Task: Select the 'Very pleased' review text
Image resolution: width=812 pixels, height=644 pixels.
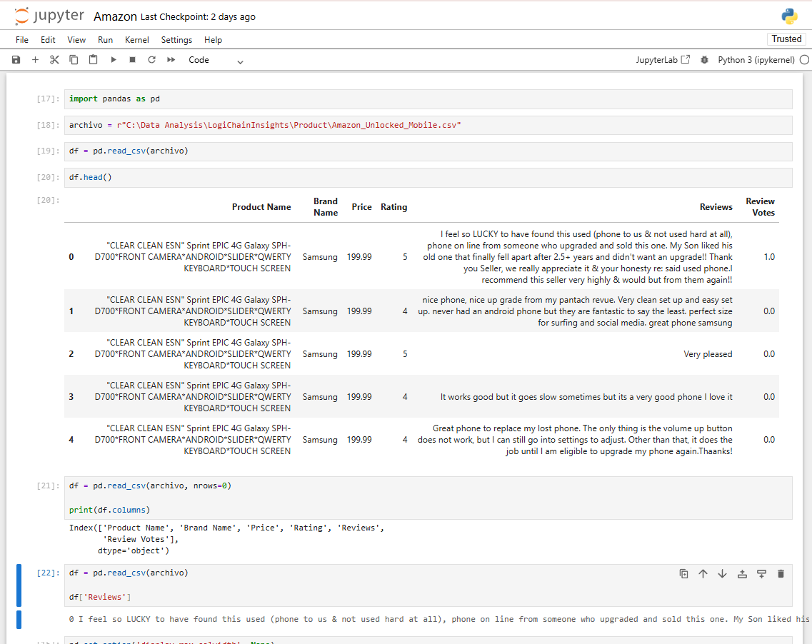Action: click(x=708, y=354)
